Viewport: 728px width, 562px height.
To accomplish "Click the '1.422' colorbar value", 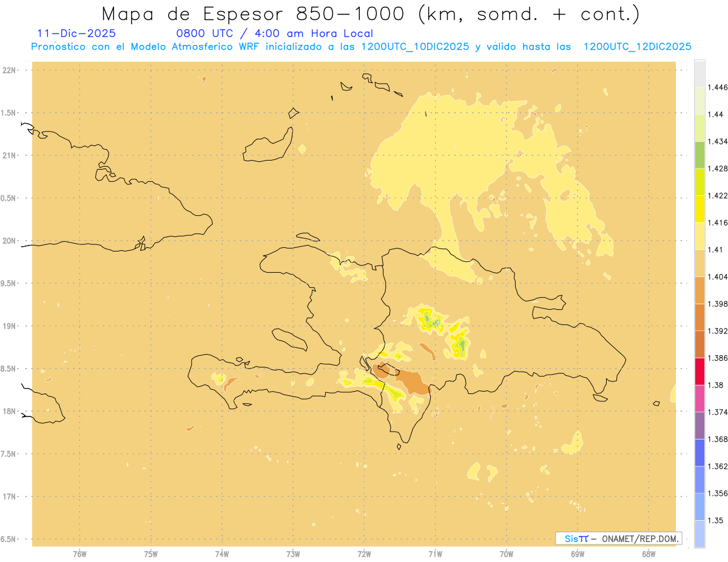I will (716, 195).
